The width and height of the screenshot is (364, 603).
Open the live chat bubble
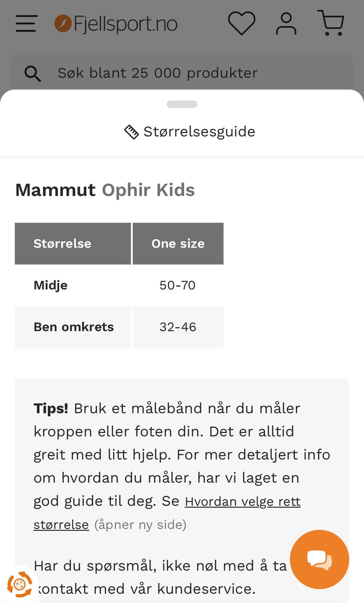[319, 559]
